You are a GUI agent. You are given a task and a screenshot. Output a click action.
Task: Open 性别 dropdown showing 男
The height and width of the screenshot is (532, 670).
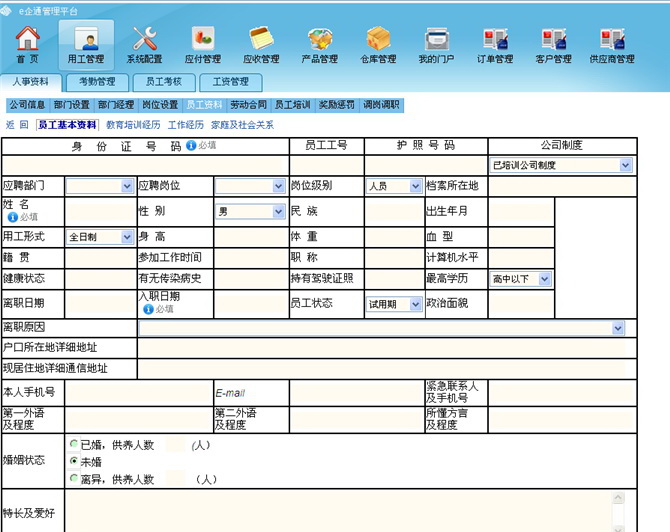pyautogui.click(x=250, y=212)
